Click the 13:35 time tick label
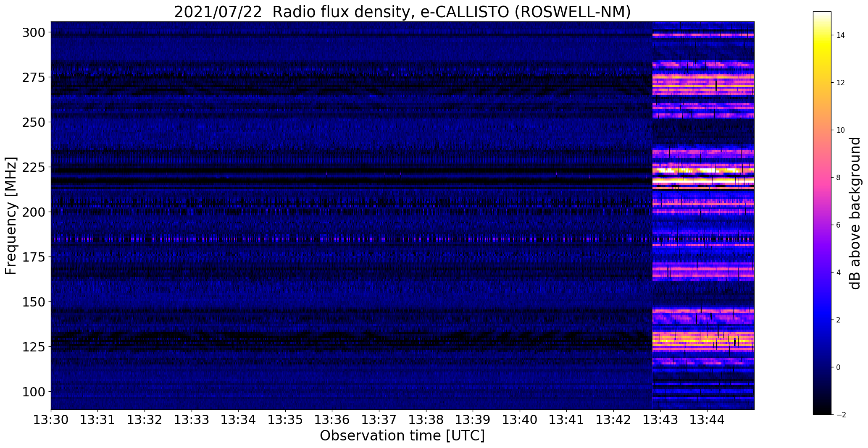 point(285,419)
